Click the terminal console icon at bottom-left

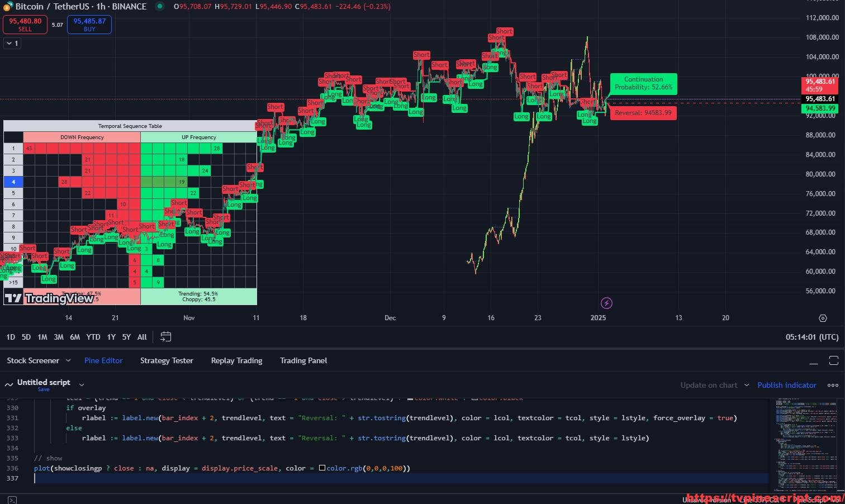point(12,500)
